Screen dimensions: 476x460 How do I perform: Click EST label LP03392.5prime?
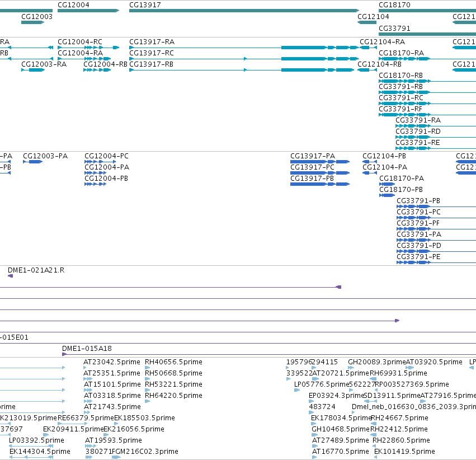(x=36, y=441)
